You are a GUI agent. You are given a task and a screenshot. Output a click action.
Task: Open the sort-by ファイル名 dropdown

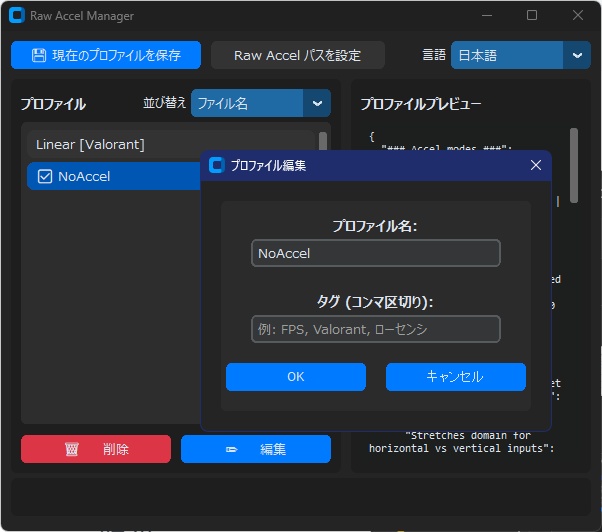261,103
